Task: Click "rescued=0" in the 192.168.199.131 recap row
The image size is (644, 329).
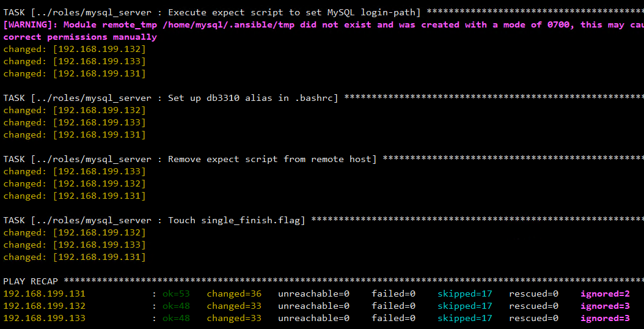Action: pos(533,294)
